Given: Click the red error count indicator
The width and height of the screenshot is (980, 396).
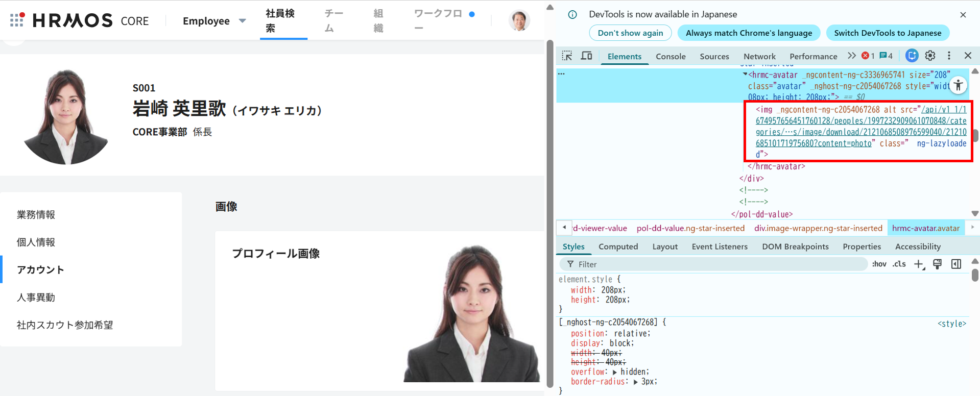Looking at the screenshot, I should coord(868,56).
